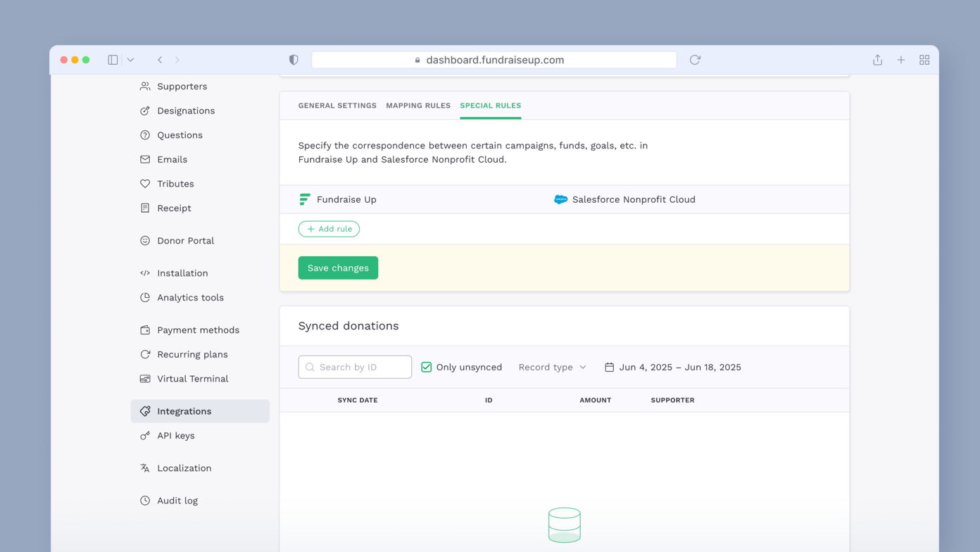The height and width of the screenshot is (552, 980).
Task: Open API keys using the key icon
Action: click(x=144, y=435)
